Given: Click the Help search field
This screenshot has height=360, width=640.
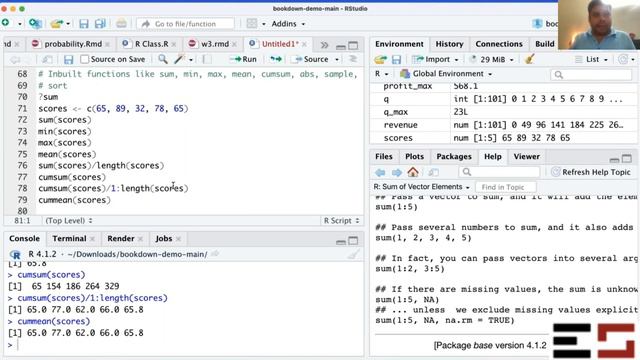Looking at the screenshot, I should (x=500, y=172).
